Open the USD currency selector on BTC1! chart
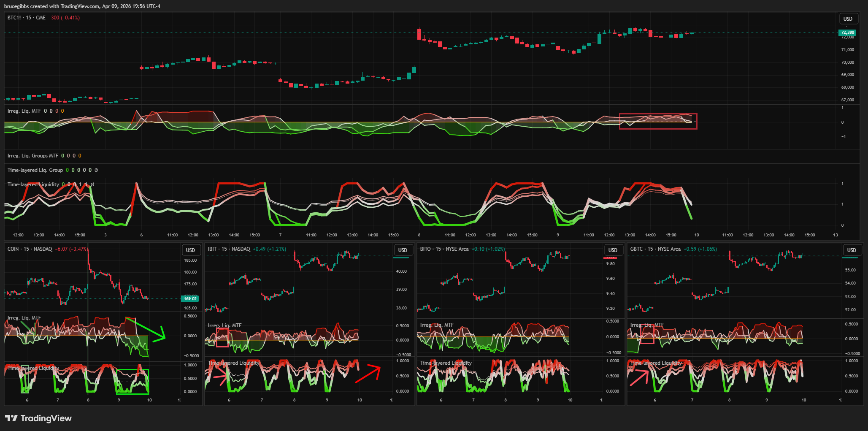This screenshot has height=431, width=868. tap(848, 19)
